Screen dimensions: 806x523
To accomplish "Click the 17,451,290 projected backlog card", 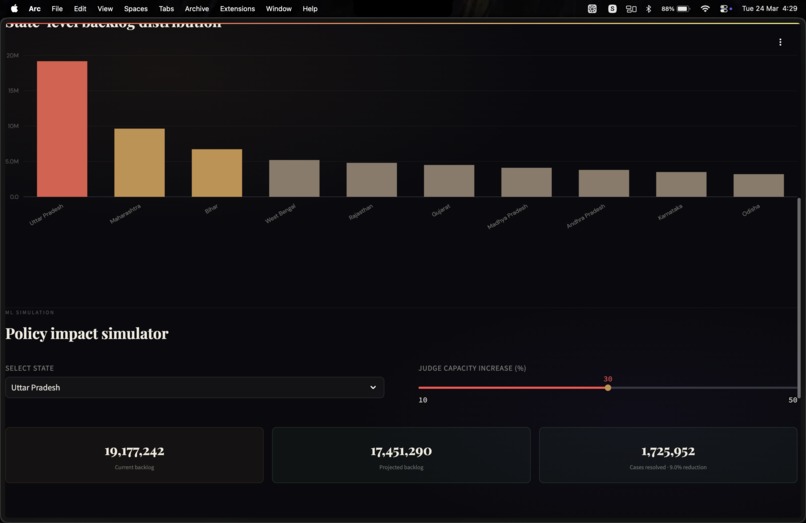I will click(401, 455).
